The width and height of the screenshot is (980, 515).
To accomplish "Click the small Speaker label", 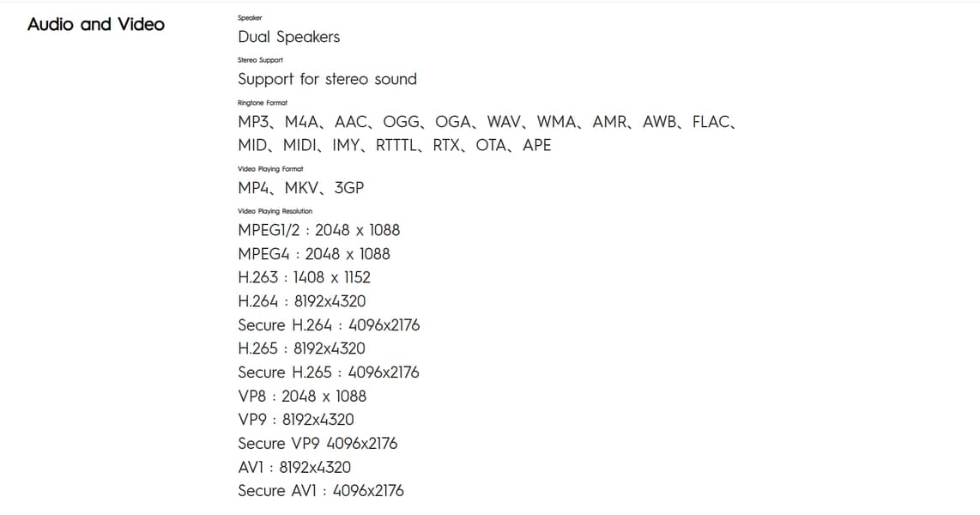I will click(x=250, y=17).
